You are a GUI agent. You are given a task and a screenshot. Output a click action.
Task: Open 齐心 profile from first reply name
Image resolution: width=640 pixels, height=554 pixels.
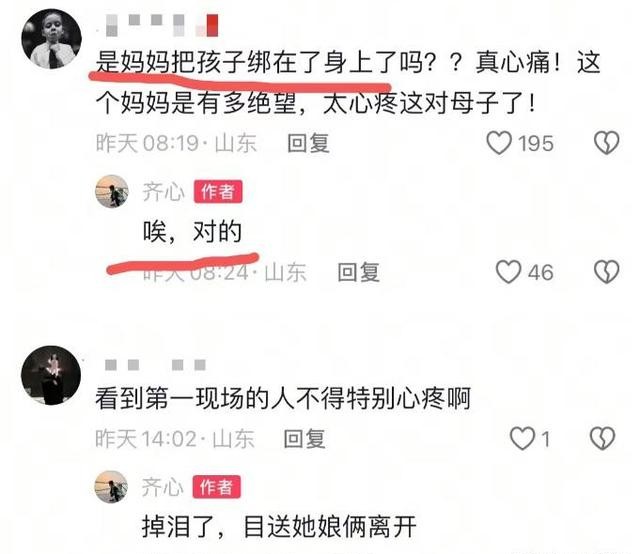tap(164, 192)
